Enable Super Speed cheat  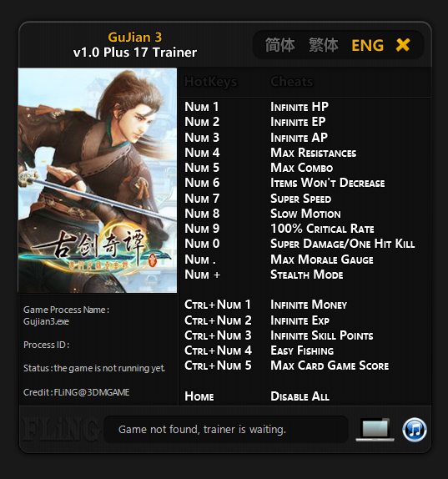[x=301, y=199]
